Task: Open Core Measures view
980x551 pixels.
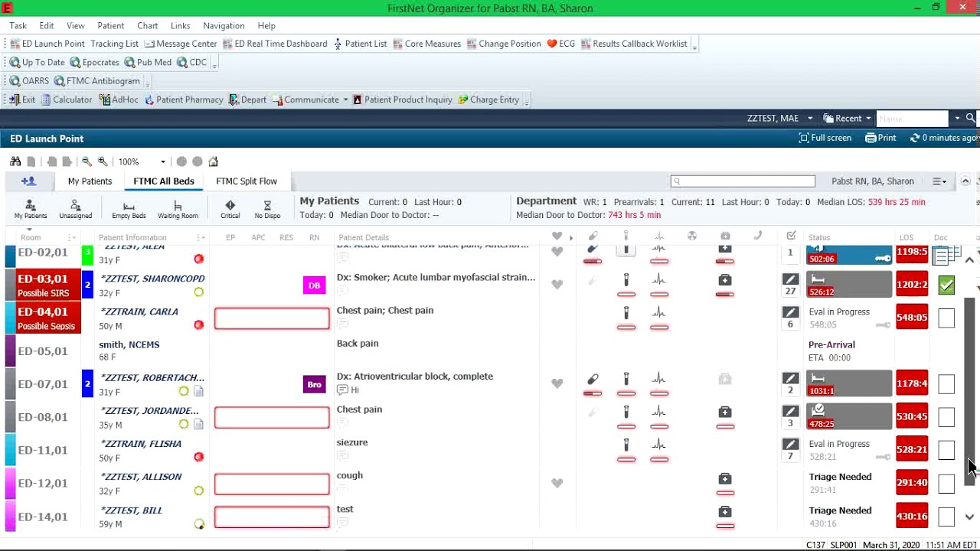Action: click(x=426, y=44)
